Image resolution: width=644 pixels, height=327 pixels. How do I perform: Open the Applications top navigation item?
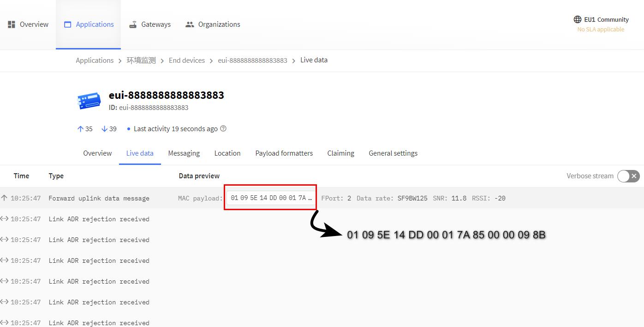89,24
